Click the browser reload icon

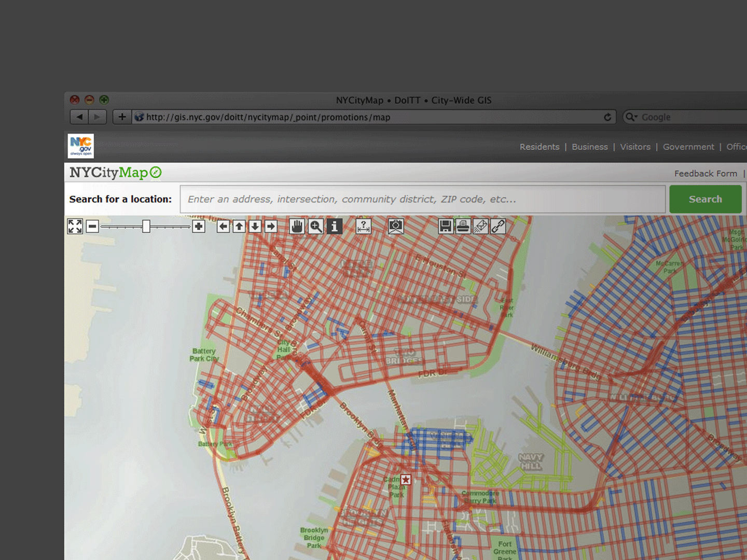(x=607, y=117)
